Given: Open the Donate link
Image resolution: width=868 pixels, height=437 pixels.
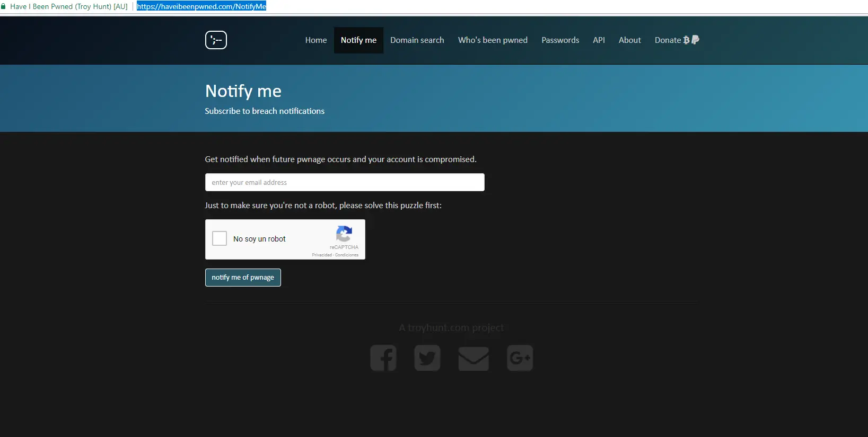Looking at the screenshot, I should coord(677,40).
